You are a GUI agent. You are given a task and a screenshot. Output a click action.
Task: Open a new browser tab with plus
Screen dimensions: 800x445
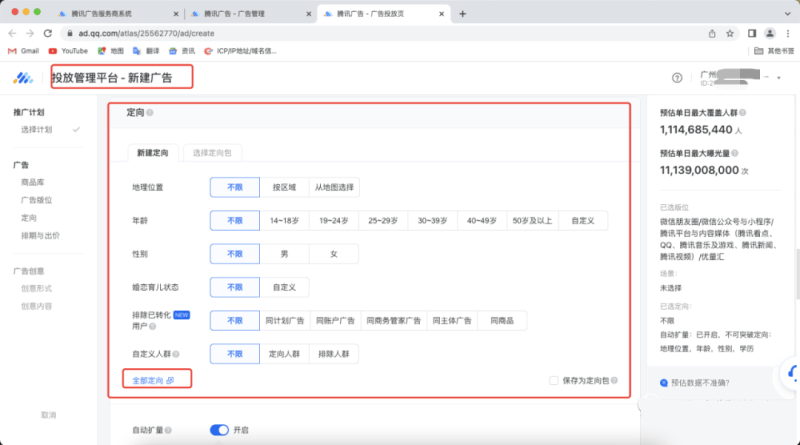(463, 14)
